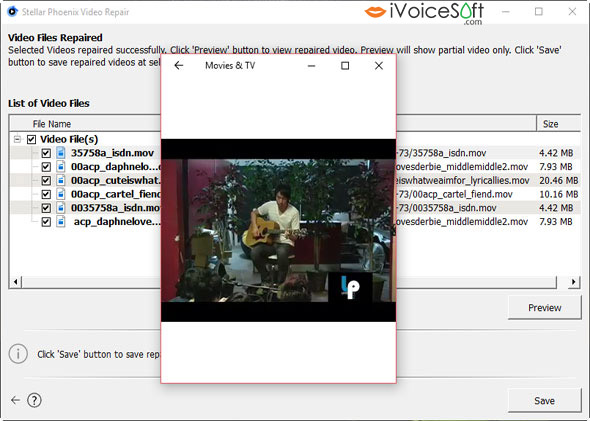Image resolution: width=590 pixels, height=421 pixels.
Task: Click the Preview button
Action: point(544,308)
